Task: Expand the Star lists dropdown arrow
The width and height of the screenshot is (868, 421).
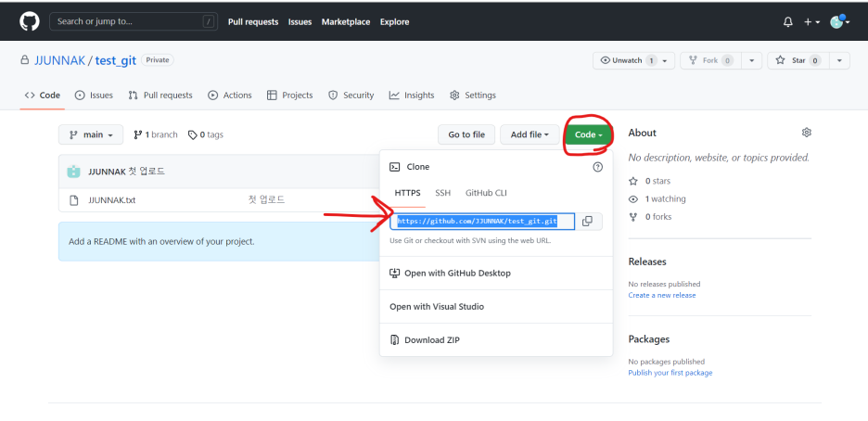Action: pos(839,60)
